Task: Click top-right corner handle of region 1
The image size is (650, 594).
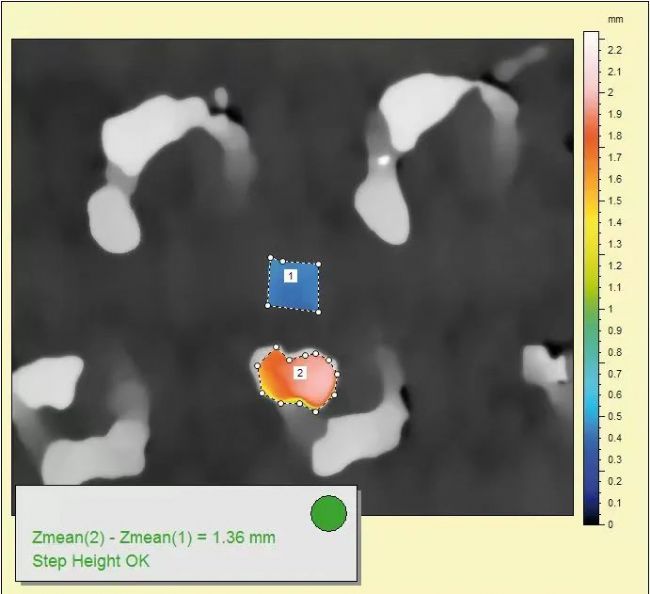Action: (320, 264)
